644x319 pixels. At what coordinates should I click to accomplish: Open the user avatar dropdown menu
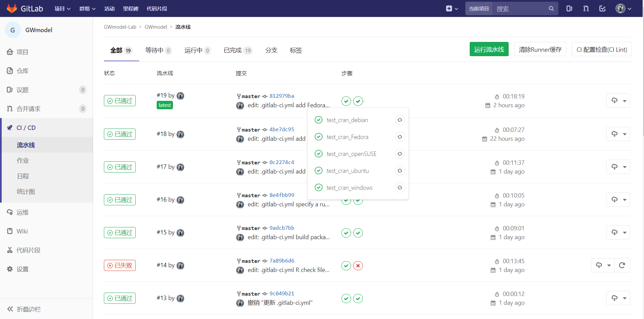(623, 8)
